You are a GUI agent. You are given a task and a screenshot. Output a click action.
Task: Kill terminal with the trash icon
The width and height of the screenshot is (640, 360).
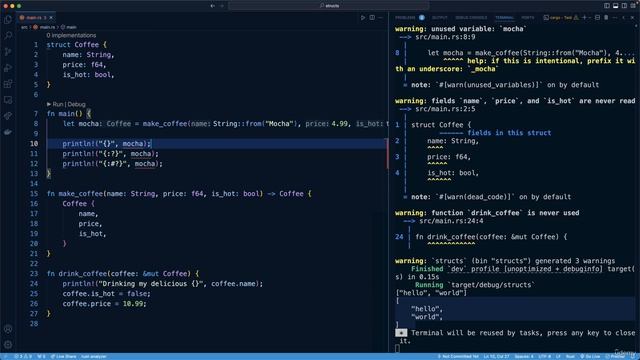click(x=606, y=18)
